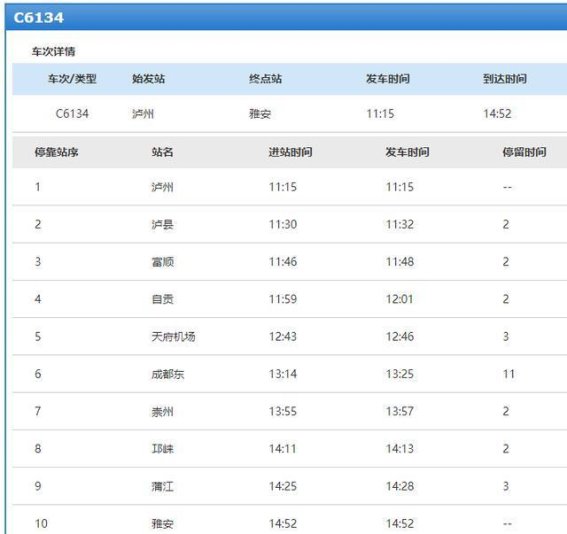The image size is (567, 534).
Task: Select station 邛崃 in row 8
Action: [162, 449]
